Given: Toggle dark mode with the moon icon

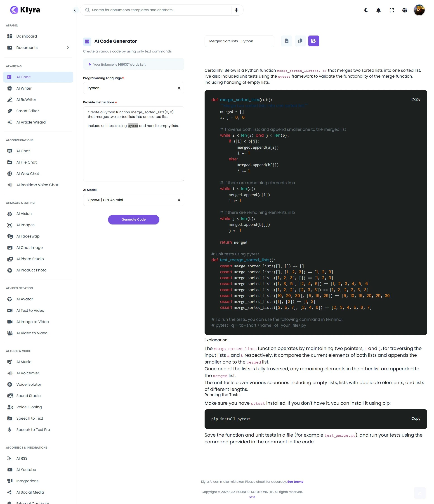Looking at the screenshot, I should pyautogui.click(x=366, y=10).
